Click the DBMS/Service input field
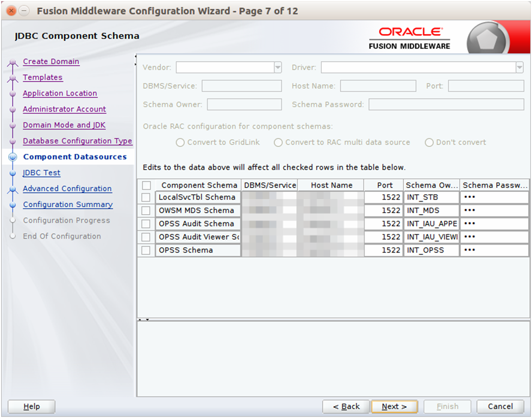The width and height of the screenshot is (532, 418). click(x=242, y=86)
